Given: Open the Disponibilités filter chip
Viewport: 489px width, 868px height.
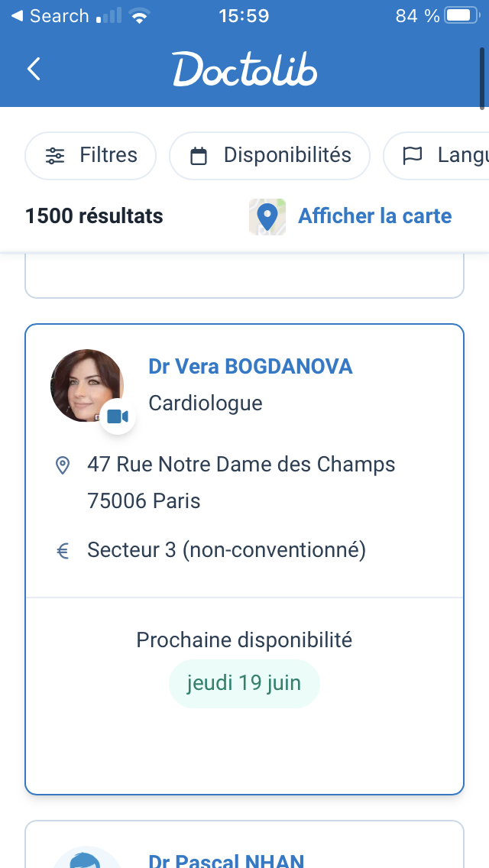Looking at the screenshot, I should click(270, 156).
